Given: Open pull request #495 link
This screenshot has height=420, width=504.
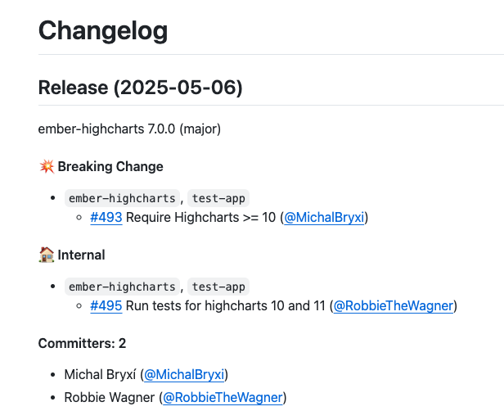Looking at the screenshot, I should pos(106,306).
